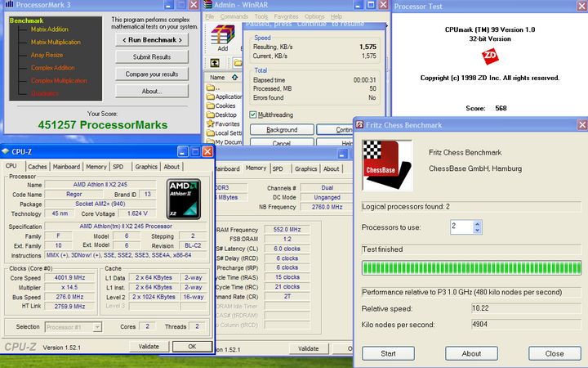Click the About button in Fritz Chess Benchmark
Viewport: 588px width, 368px height.
tap(471, 354)
